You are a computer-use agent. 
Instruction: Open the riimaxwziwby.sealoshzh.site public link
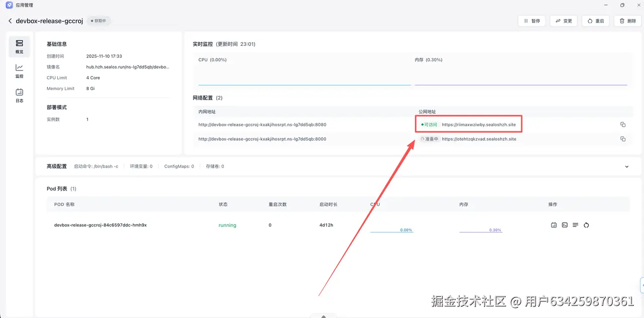point(479,125)
